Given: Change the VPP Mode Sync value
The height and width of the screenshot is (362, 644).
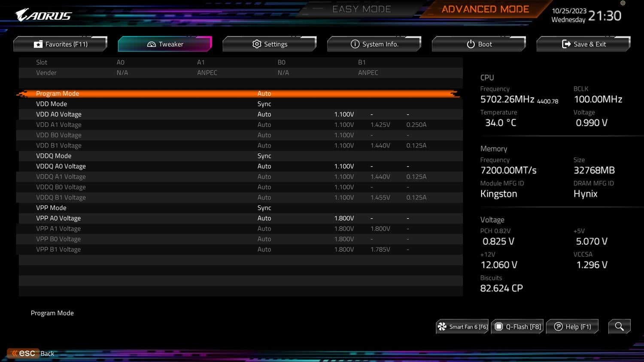Looking at the screenshot, I should click(x=264, y=208).
